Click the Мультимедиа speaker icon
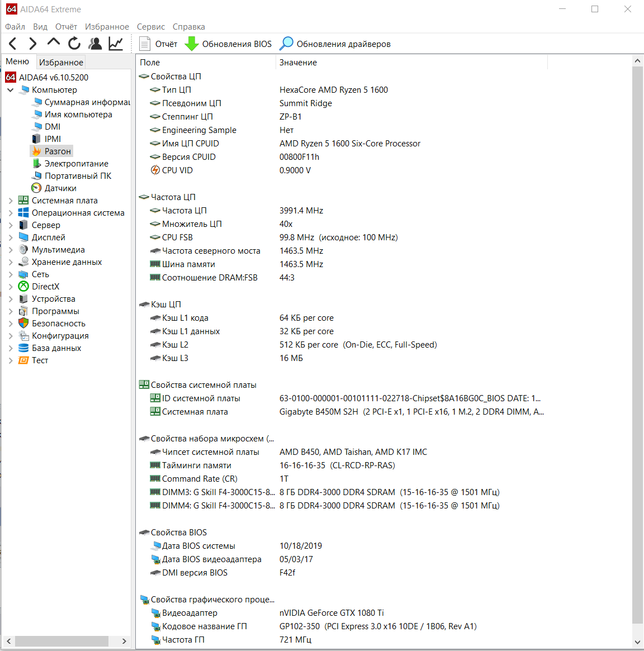This screenshot has width=644, height=651. click(23, 250)
